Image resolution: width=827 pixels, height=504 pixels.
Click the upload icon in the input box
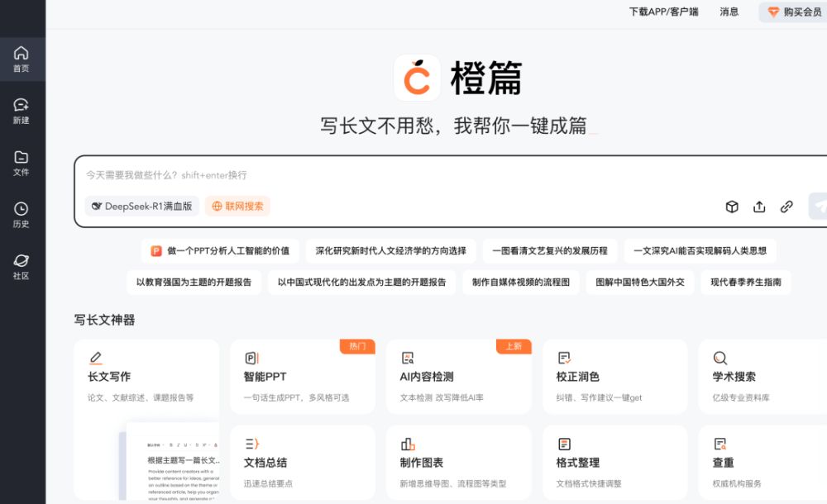(759, 207)
